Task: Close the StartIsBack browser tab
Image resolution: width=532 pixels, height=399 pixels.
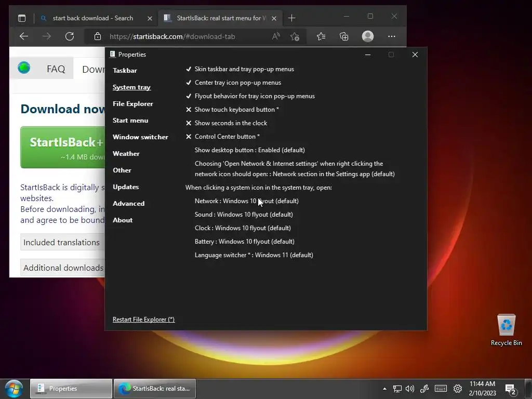Action: [274, 18]
